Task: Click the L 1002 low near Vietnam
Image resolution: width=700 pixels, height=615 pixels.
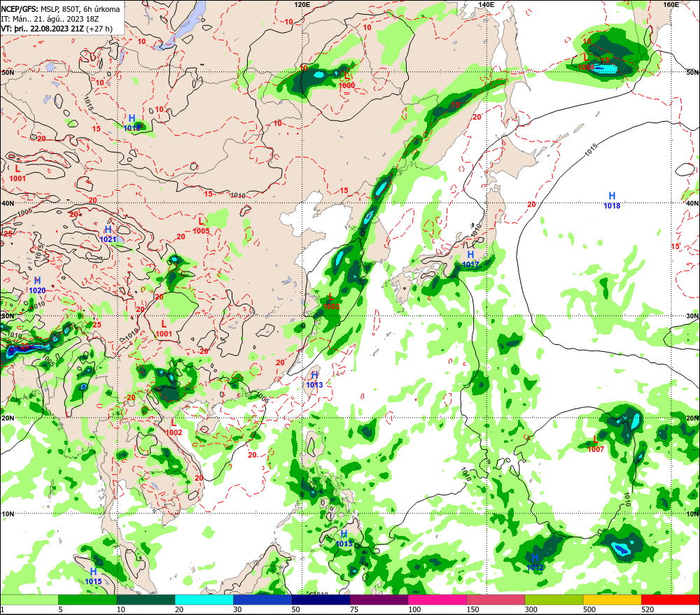Action: (x=174, y=427)
